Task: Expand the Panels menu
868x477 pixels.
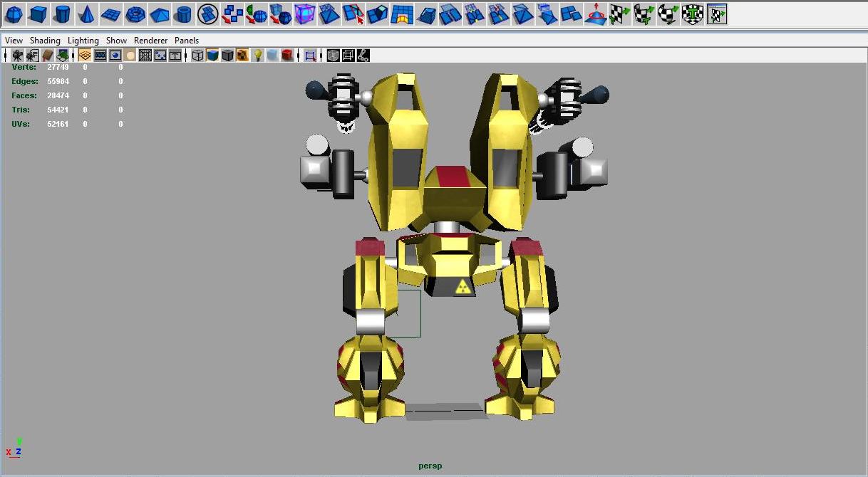Action: (x=187, y=41)
